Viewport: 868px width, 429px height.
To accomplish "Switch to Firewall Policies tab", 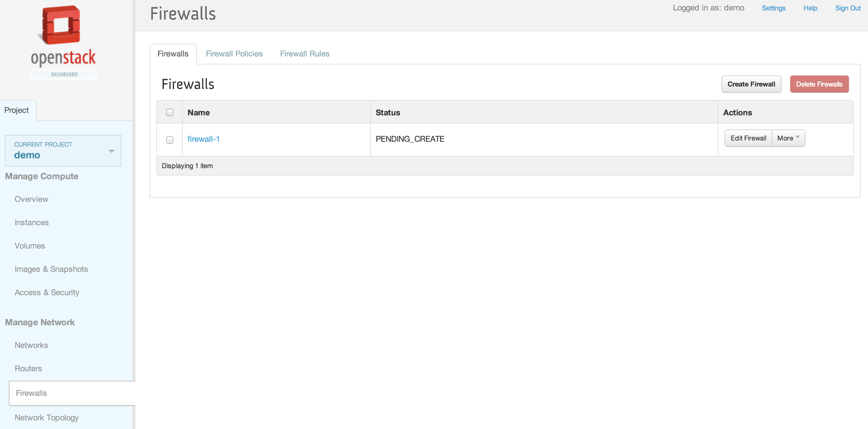I will click(234, 54).
